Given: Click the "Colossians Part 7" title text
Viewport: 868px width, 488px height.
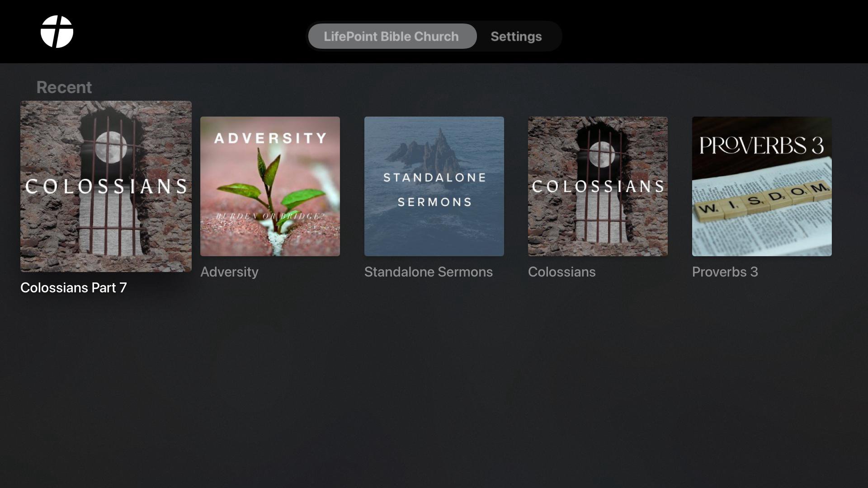Looking at the screenshot, I should click(74, 288).
